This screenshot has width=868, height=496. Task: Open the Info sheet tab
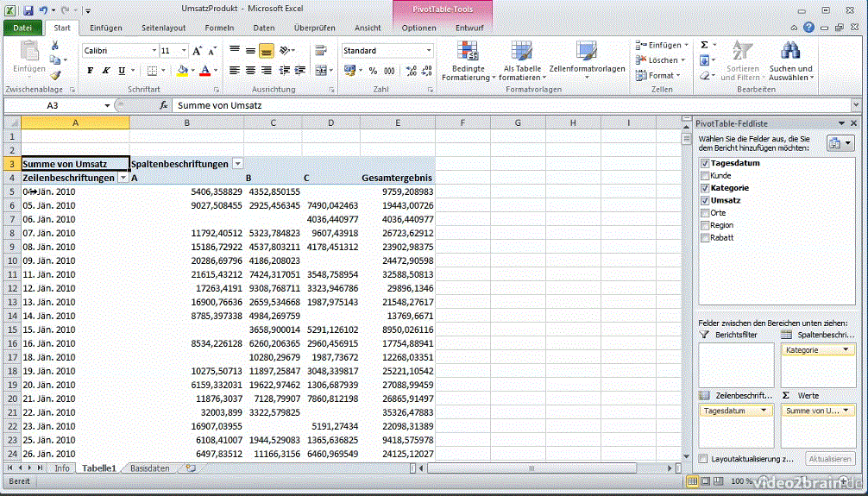click(x=62, y=468)
